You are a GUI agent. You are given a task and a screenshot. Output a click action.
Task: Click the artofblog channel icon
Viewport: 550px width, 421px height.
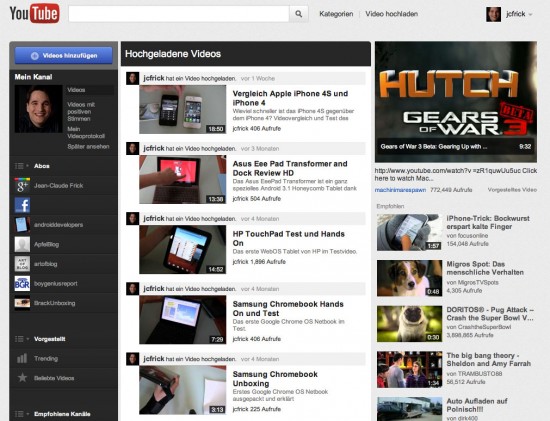coord(22,264)
